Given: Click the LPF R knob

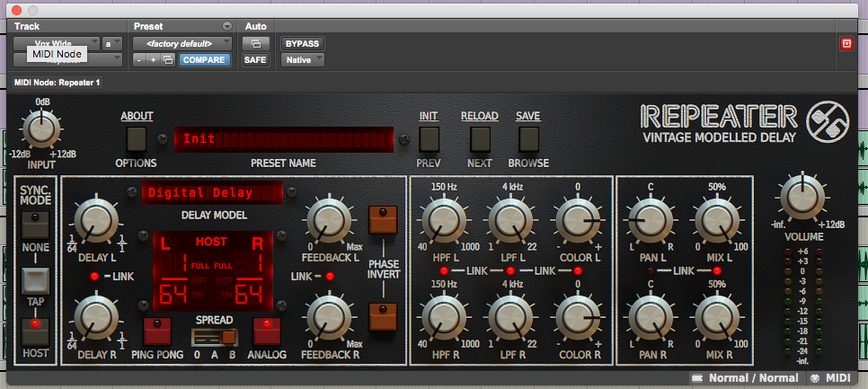Looking at the screenshot, I should (x=510, y=317).
